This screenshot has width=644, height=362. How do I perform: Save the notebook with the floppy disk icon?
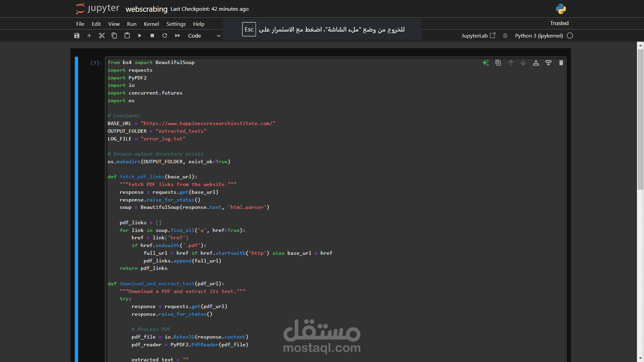(77, 36)
